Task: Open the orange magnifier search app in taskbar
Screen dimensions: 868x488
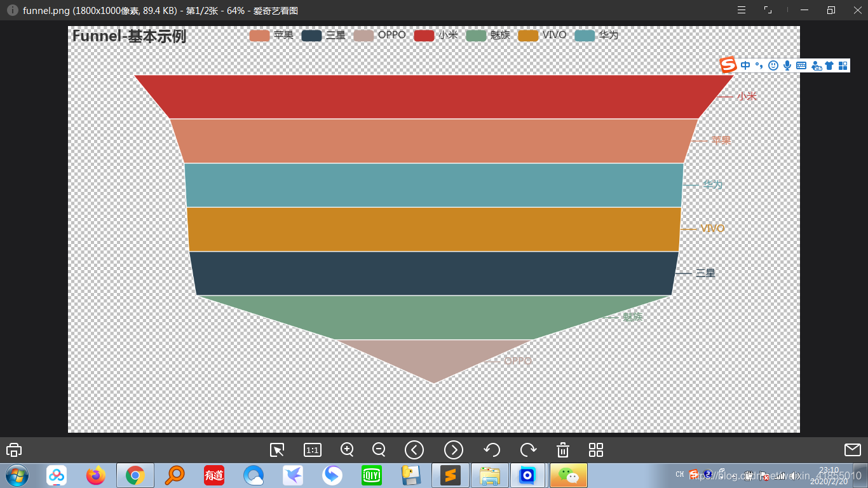Action: (x=174, y=475)
